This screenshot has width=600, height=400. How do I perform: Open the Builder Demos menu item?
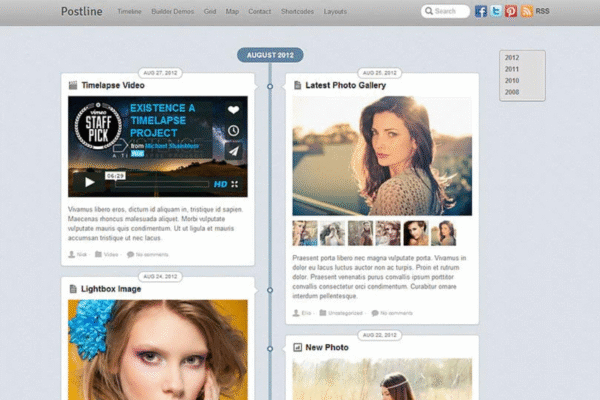point(173,11)
